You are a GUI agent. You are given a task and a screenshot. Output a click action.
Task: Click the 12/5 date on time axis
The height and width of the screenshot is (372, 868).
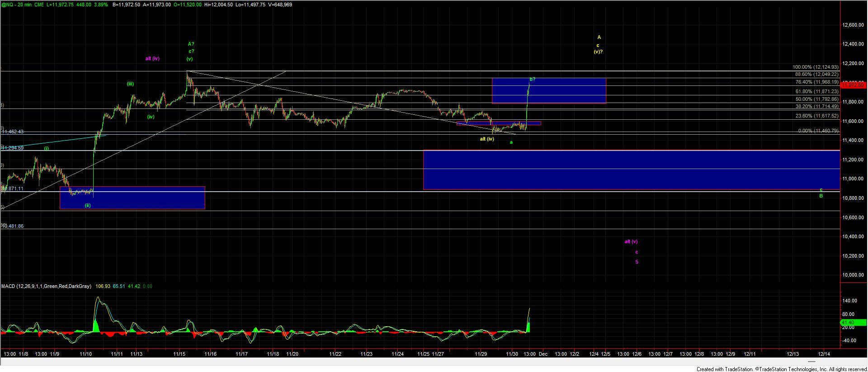tap(606, 354)
